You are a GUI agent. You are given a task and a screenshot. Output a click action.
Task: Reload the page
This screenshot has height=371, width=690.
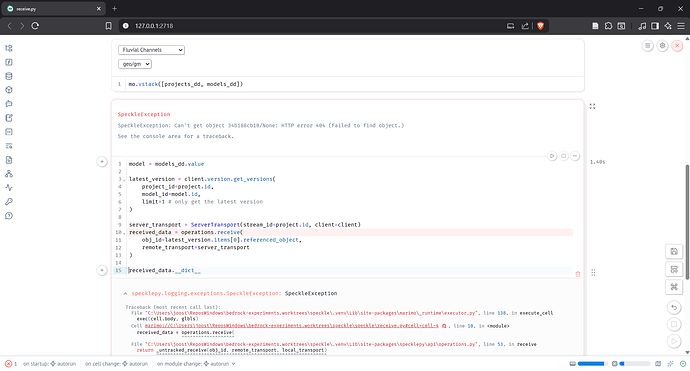click(35, 26)
